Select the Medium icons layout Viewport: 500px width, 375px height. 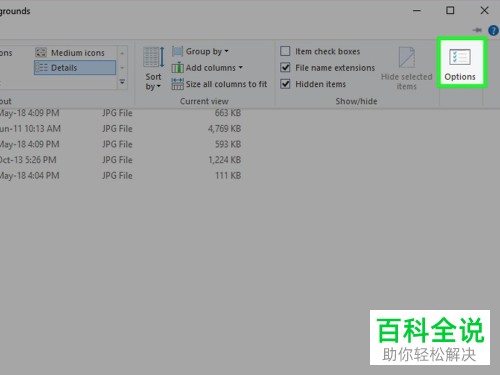(70, 53)
